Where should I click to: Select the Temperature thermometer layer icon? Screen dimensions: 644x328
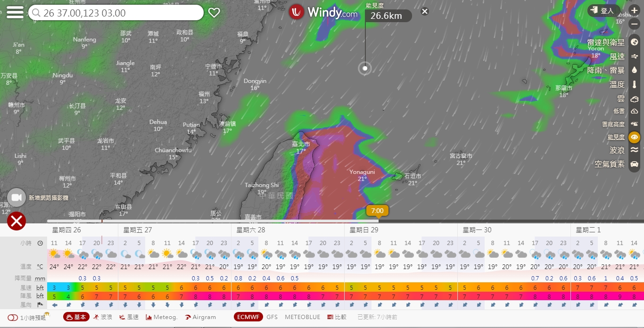coord(634,84)
